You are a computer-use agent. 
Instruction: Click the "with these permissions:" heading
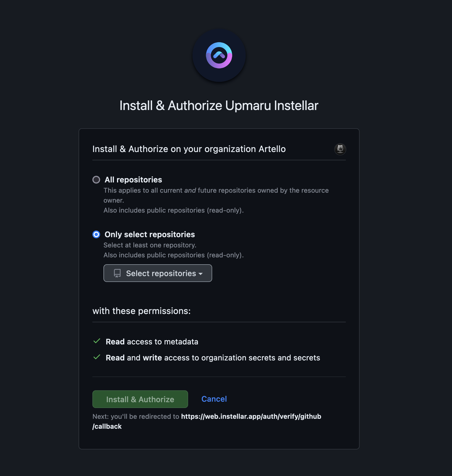(x=141, y=311)
